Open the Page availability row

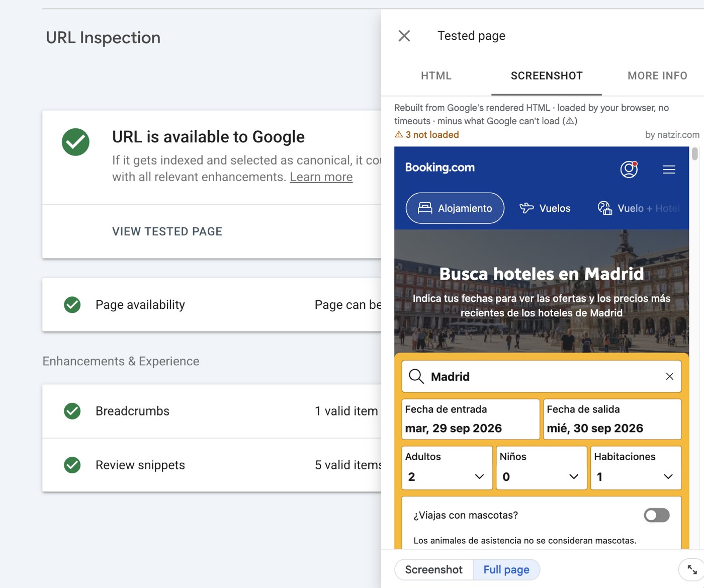point(212,304)
